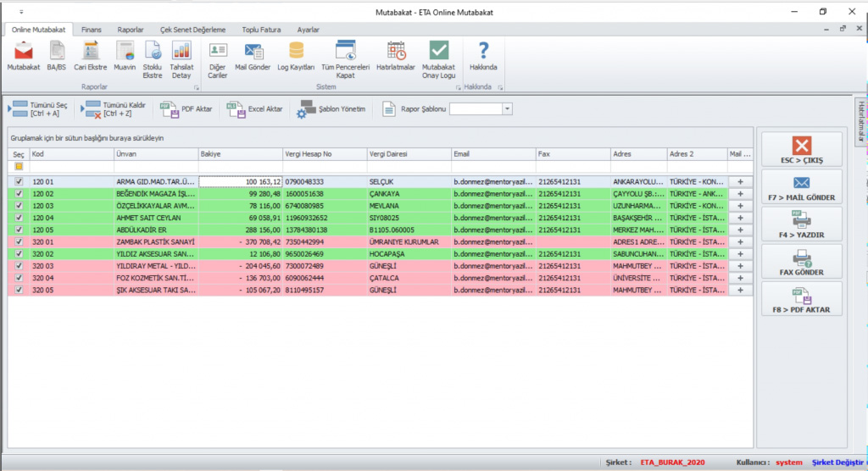Open Diğer Cariler icon
This screenshot has width=868, height=471.
[218, 60]
